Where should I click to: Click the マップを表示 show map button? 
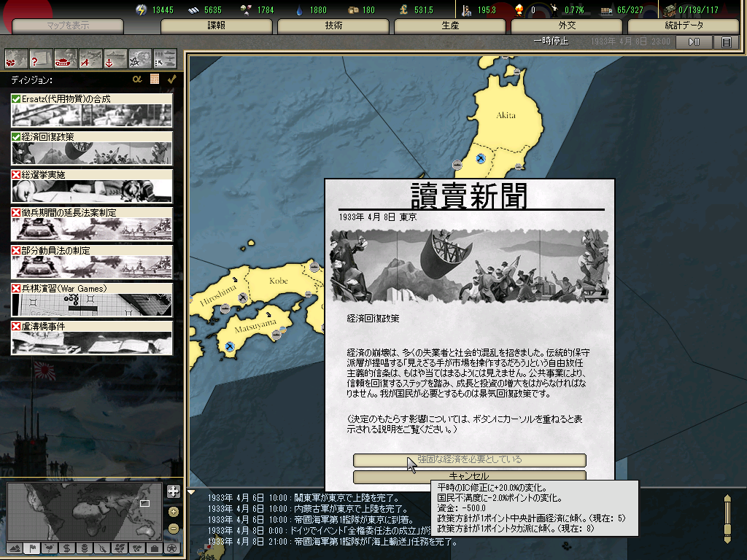click(x=68, y=26)
